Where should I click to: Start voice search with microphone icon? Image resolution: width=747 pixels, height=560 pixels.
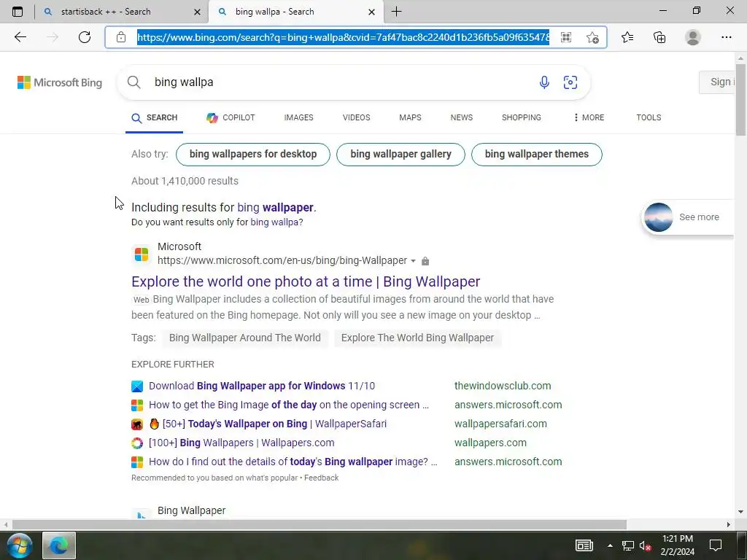(544, 82)
